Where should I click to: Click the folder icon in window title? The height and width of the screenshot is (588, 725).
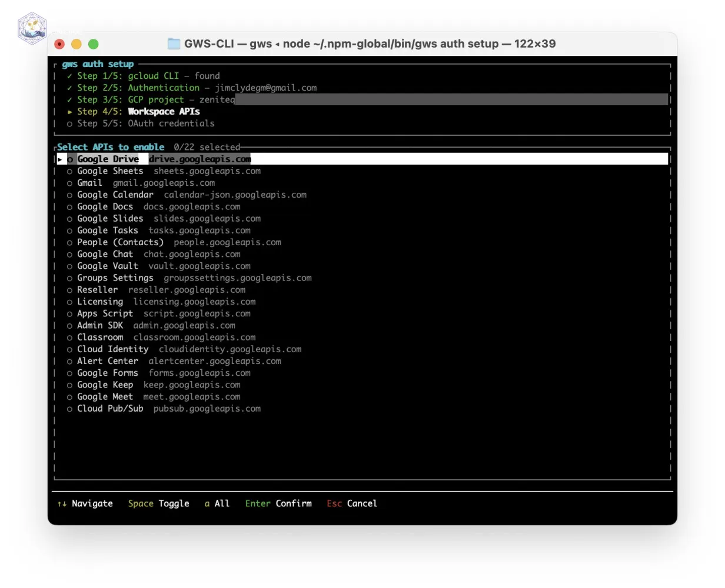174,44
